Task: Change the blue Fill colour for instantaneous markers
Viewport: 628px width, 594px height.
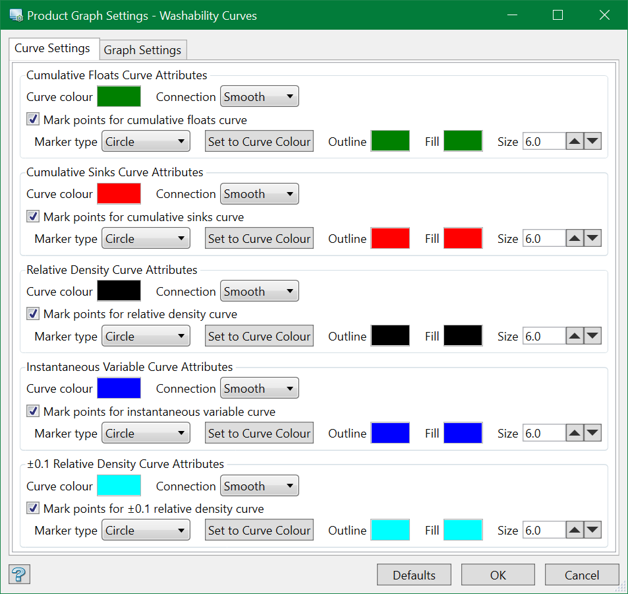Action: 463,433
